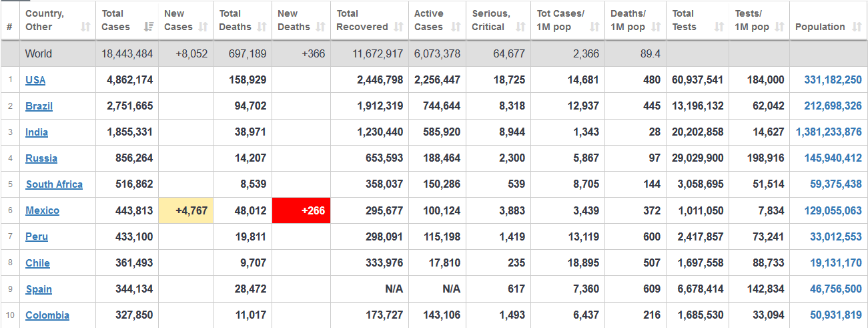Click the New Cases sort arrows icon
This screenshot has height=328, width=868.
click(203, 27)
